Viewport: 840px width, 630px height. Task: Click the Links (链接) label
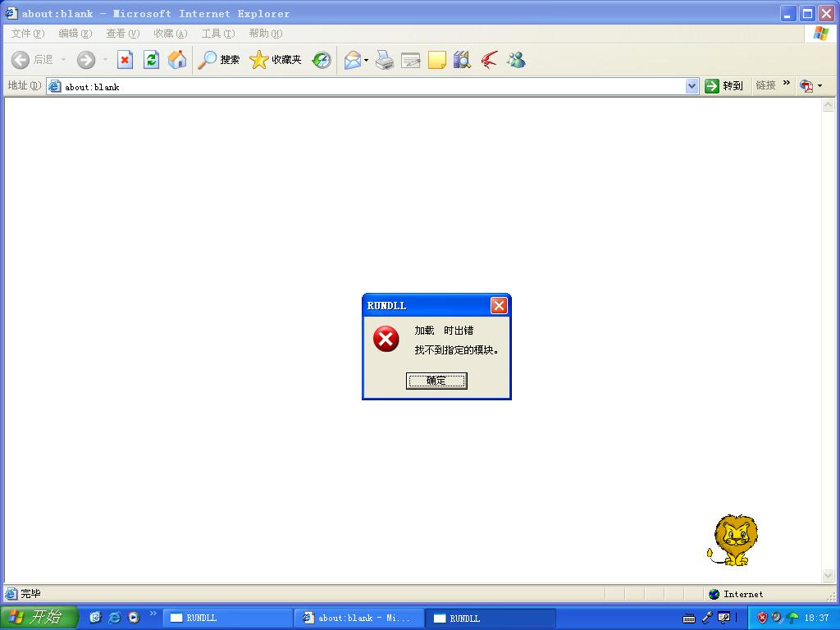[765, 85]
